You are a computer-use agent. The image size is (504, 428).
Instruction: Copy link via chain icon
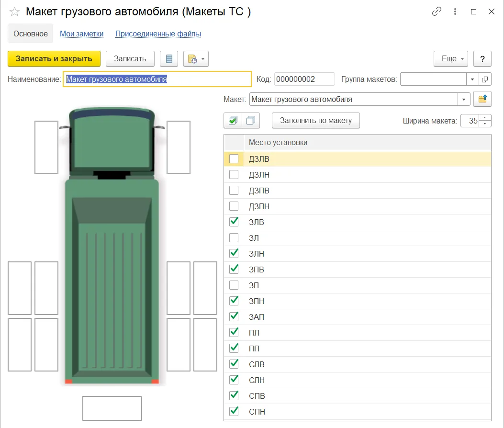[x=437, y=11]
